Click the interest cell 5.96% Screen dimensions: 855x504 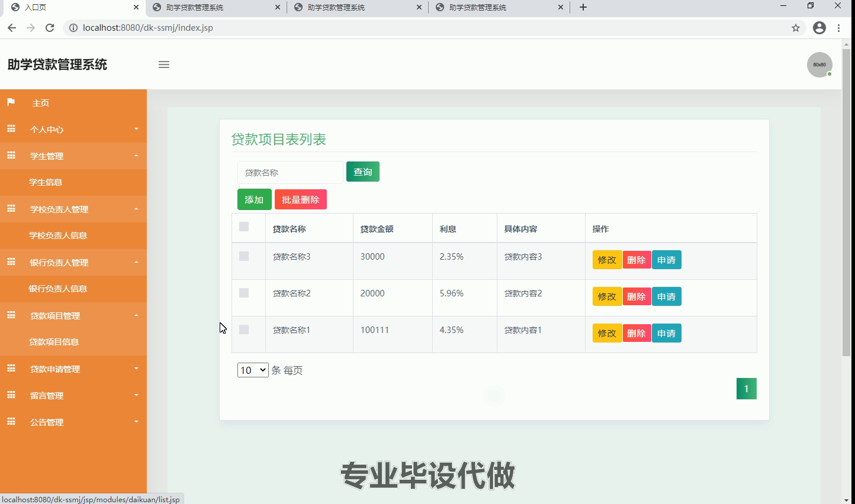tap(451, 293)
